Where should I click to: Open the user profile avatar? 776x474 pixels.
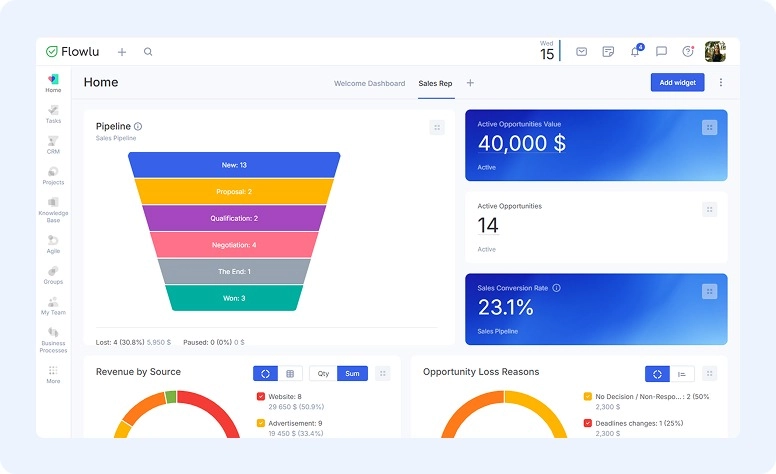coord(715,51)
